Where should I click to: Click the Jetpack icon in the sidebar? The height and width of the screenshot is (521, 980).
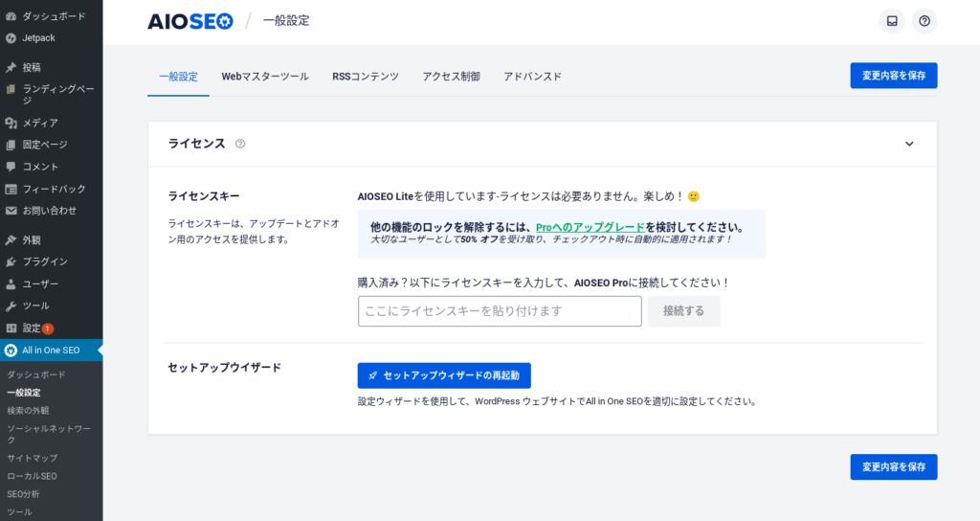click(x=11, y=38)
